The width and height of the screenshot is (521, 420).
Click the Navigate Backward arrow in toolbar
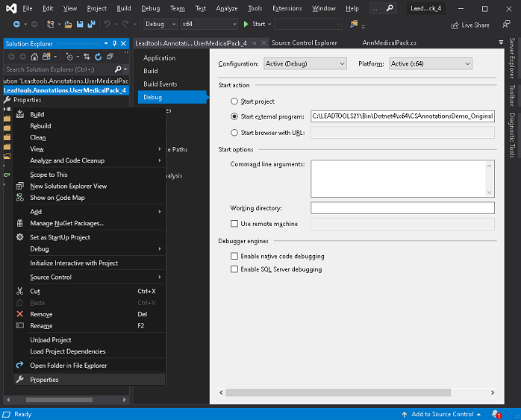(x=16, y=24)
